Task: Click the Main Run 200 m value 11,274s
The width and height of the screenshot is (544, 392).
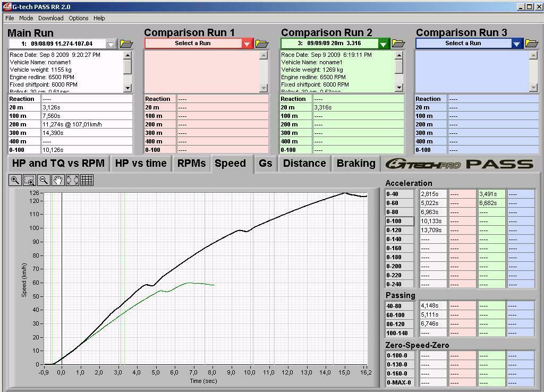Action: click(x=87, y=124)
